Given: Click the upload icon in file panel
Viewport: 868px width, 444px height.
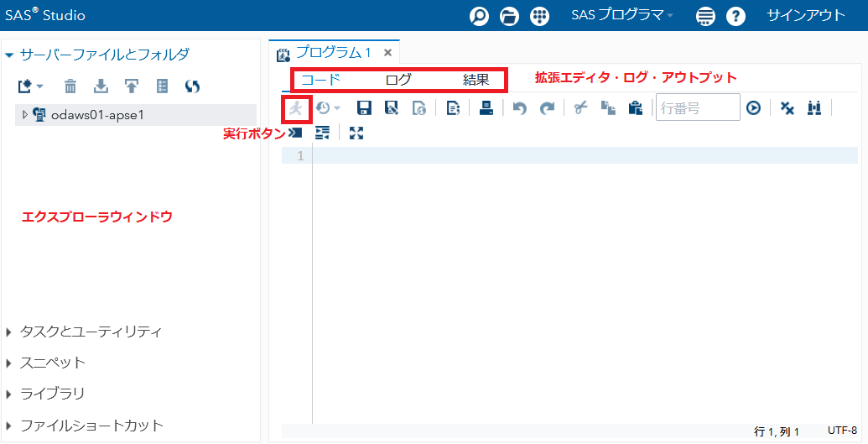Looking at the screenshot, I should (x=131, y=86).
